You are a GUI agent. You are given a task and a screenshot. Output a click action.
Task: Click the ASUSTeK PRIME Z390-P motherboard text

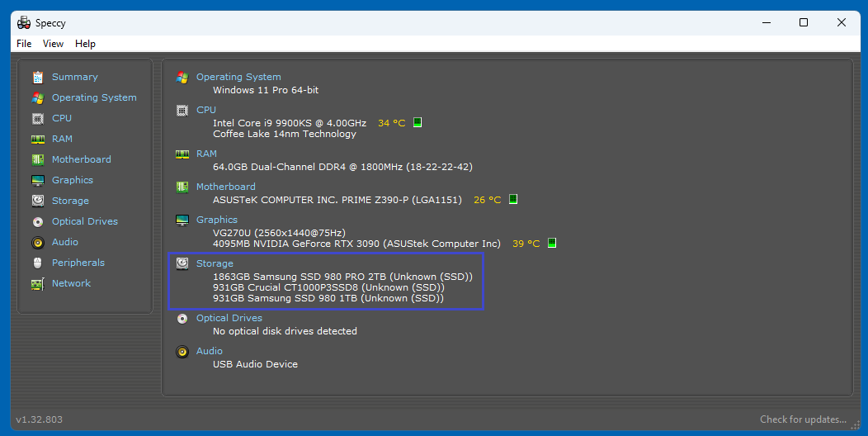tap(337, 200)
